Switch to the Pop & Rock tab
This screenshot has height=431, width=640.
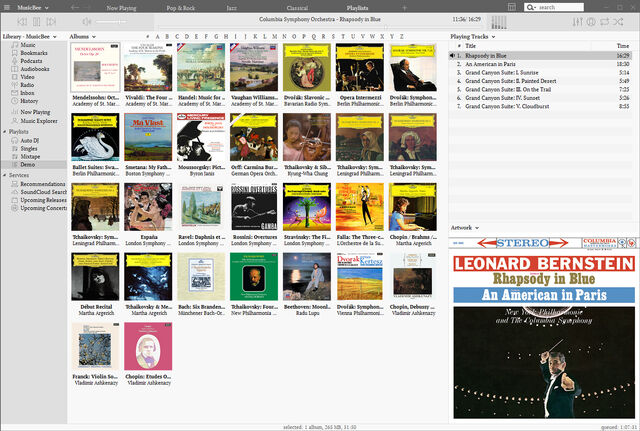[x=181, y=8]
